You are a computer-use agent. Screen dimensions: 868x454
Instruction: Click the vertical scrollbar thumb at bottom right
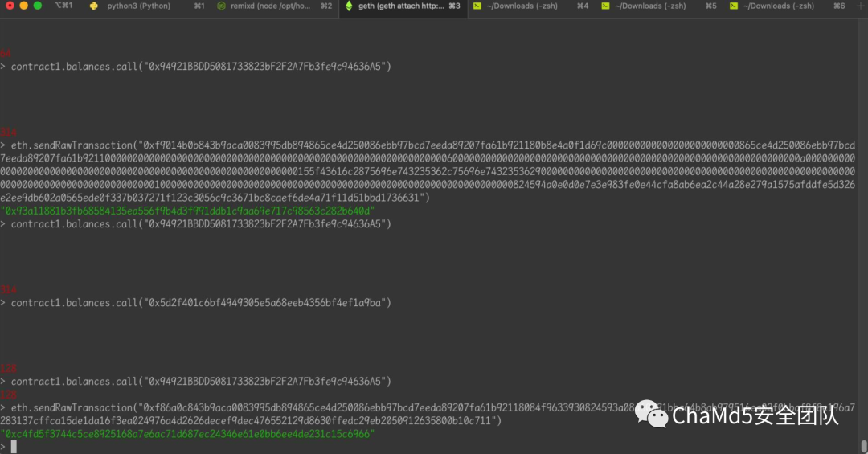(863, 446)
